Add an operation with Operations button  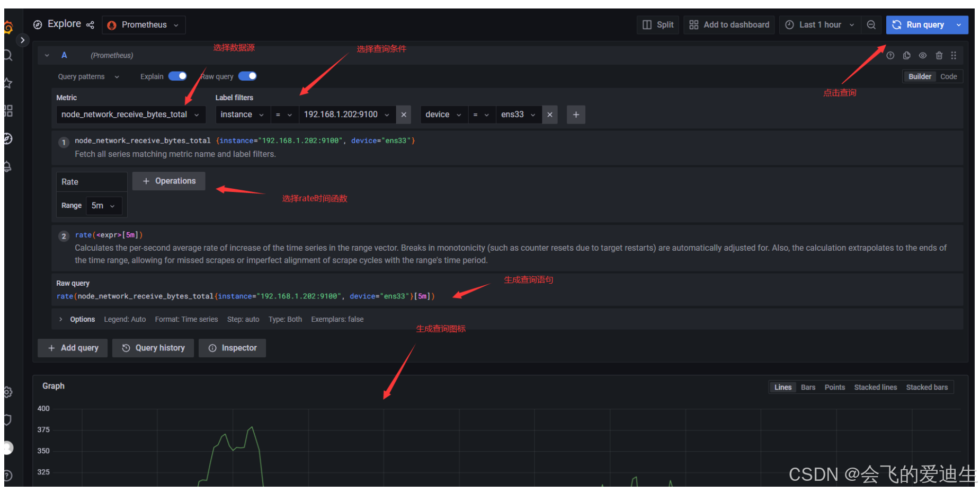coord(169,181)
